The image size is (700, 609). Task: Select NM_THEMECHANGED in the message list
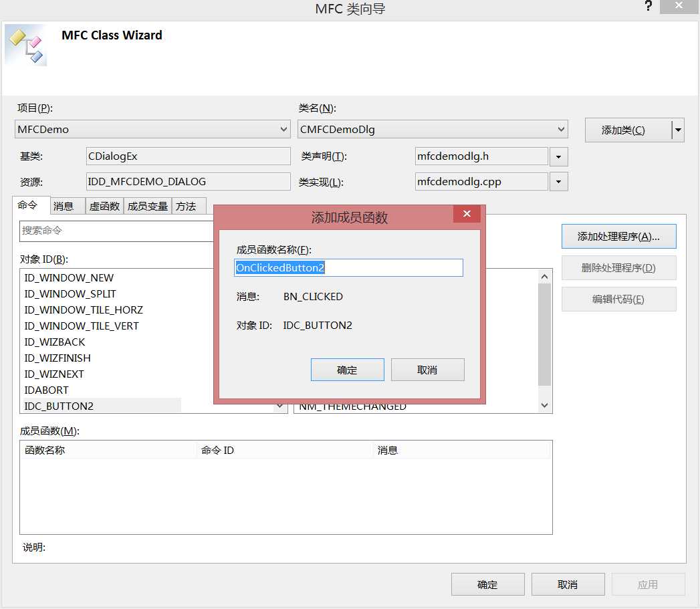pyautogui.click(x=353, y=407)
